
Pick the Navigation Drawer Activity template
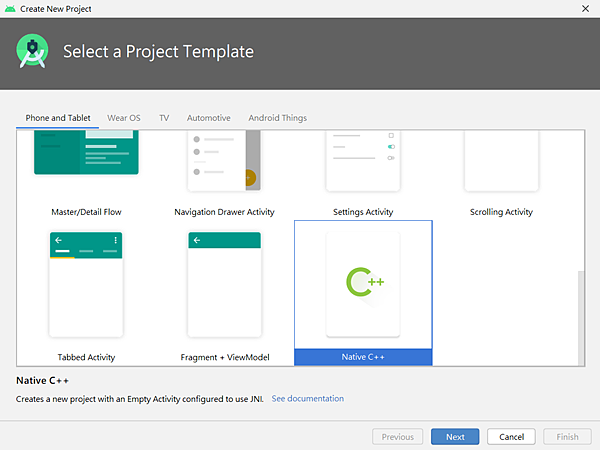[x=224, y=170]
